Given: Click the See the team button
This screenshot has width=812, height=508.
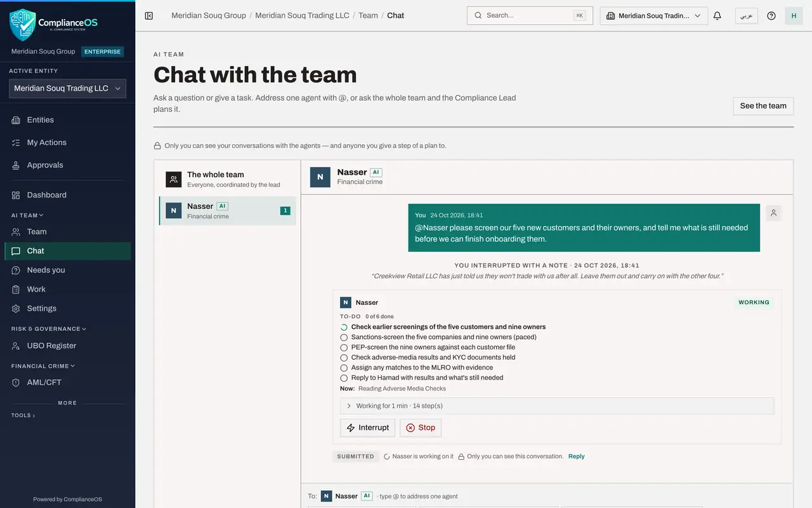Looking at the screenshot, I should 763,106.
